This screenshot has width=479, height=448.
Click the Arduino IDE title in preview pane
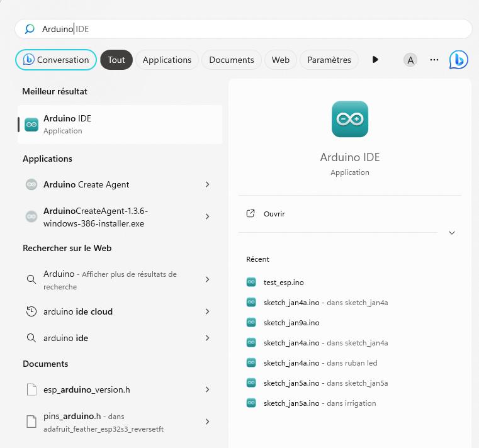click(x=350, y=157)
